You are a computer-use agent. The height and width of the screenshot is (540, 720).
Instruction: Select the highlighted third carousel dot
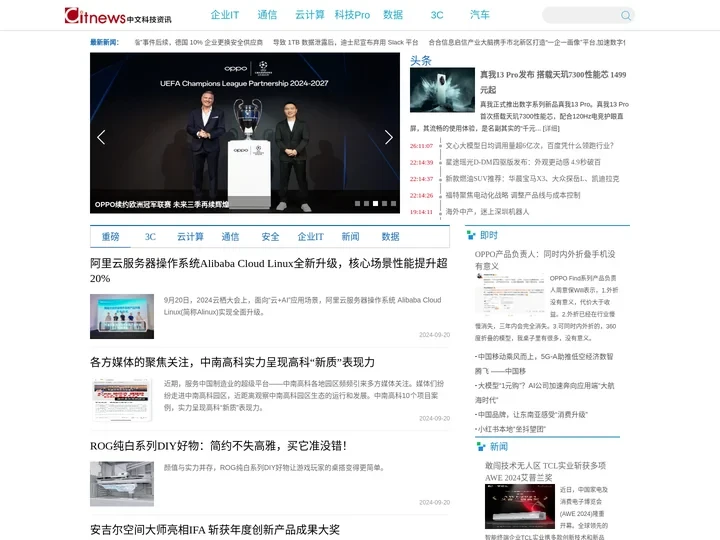coord(375,203)
